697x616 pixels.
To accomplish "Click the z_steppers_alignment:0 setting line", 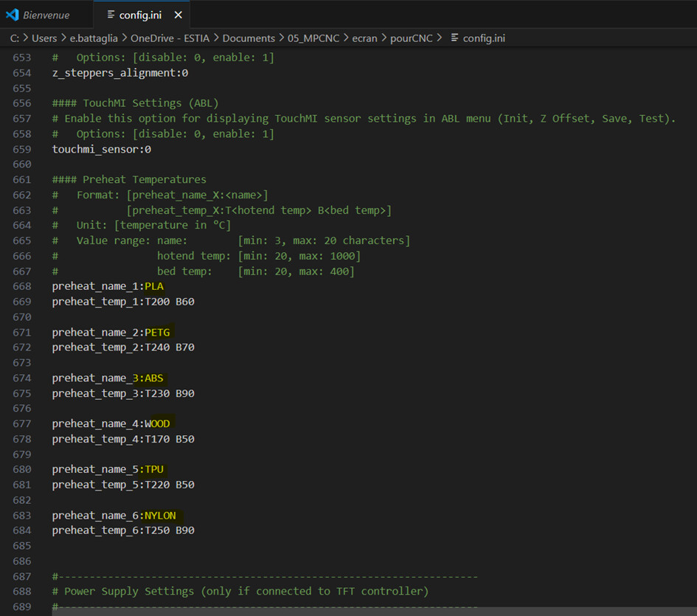I will pyautogui.click(x=119, y=73).
